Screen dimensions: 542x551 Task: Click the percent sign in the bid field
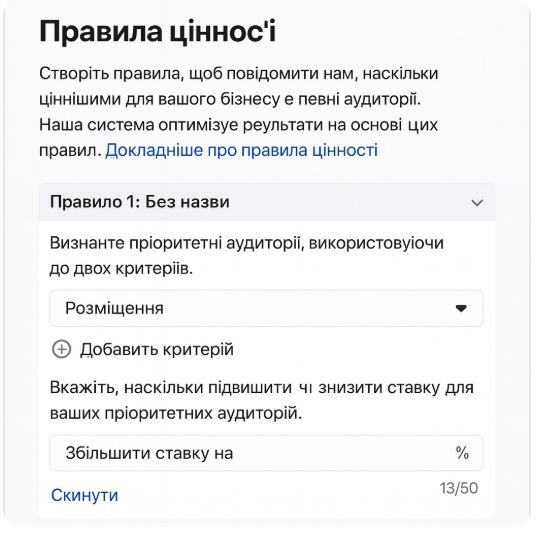coord(462,453)
